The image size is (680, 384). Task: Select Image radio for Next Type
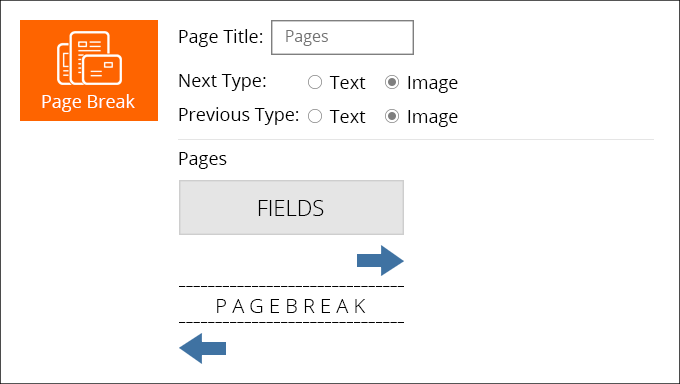392,82
